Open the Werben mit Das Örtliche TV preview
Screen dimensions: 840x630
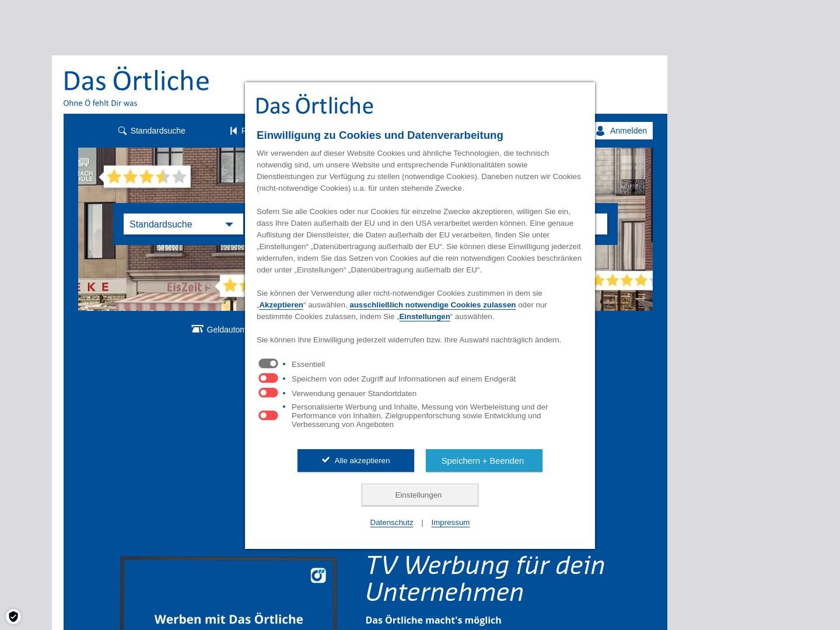(229, 593)
